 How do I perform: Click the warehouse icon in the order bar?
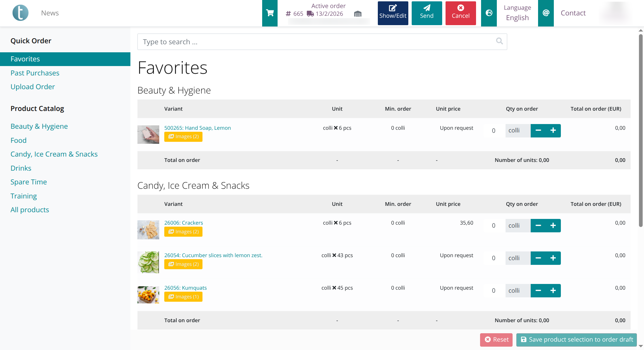(x=357, y=14)
